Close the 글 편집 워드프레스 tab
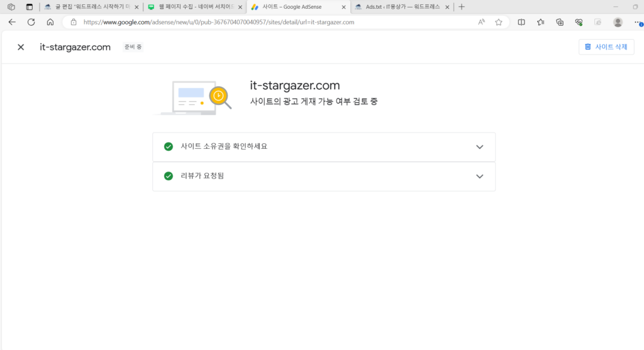Image resolution: width=644 pixels, height=350 pixels. pyautogui.click(x=136, y=7)
